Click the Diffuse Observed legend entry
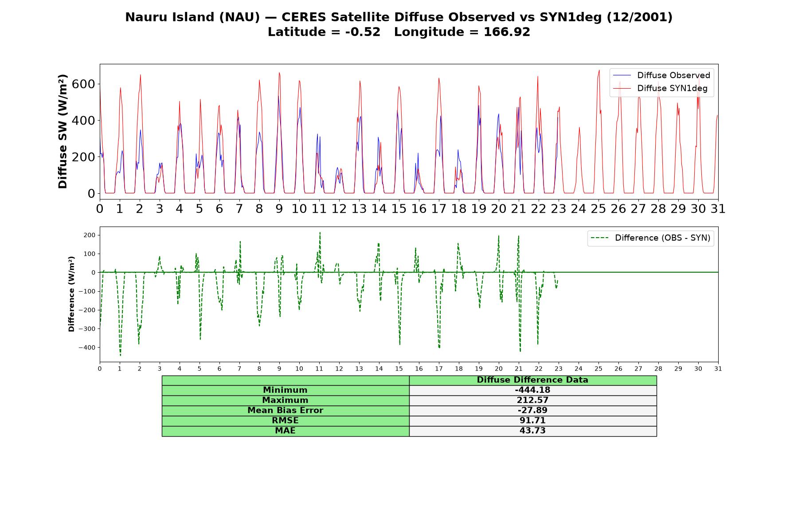The width and height of the screenshot is (798, 532). point(661,75)
